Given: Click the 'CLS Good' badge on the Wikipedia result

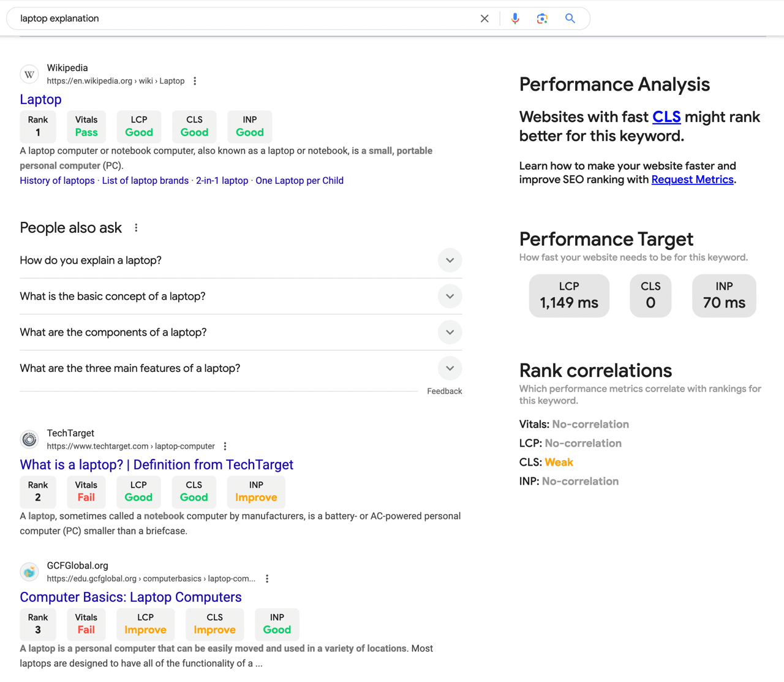Looking at the screenshot, I should click(194, 126).
